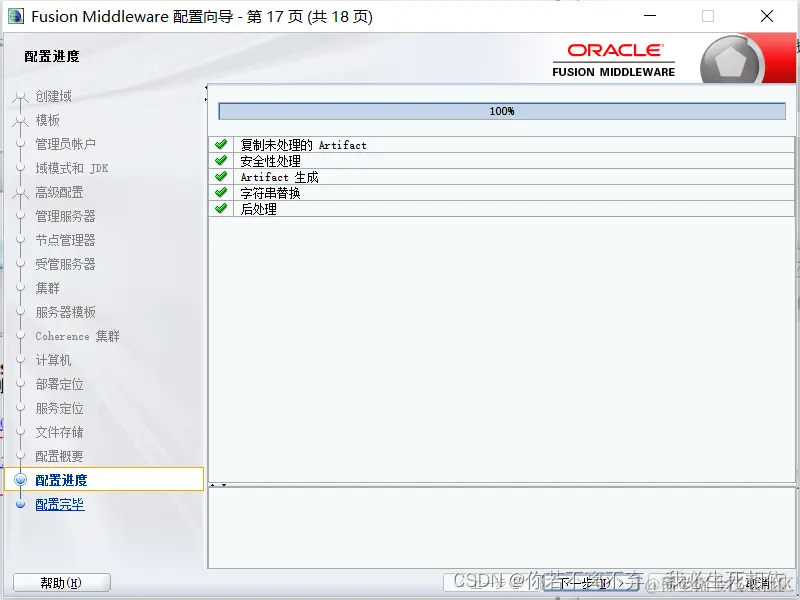Click the green checkmark beside 复制未处理的 Artifact

click(x=221, y=144)
